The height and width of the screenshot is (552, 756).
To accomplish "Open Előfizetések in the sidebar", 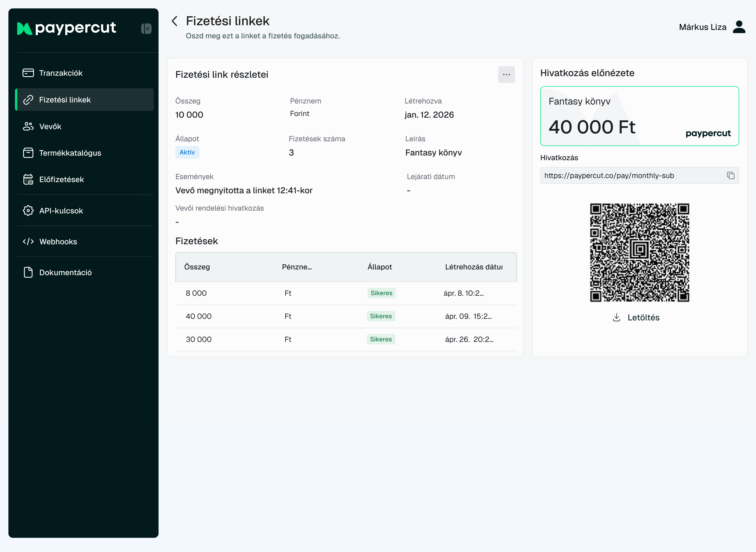I will point(85,179).
